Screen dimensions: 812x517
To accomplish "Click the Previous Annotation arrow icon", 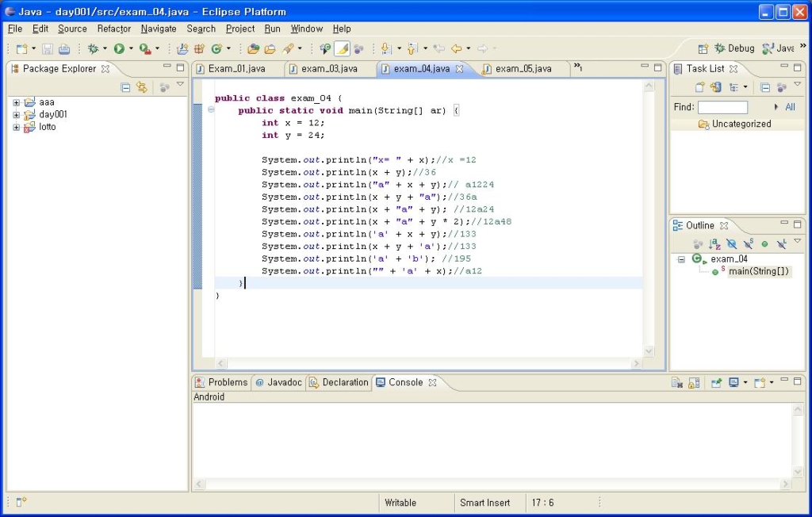I will point(412,48).
